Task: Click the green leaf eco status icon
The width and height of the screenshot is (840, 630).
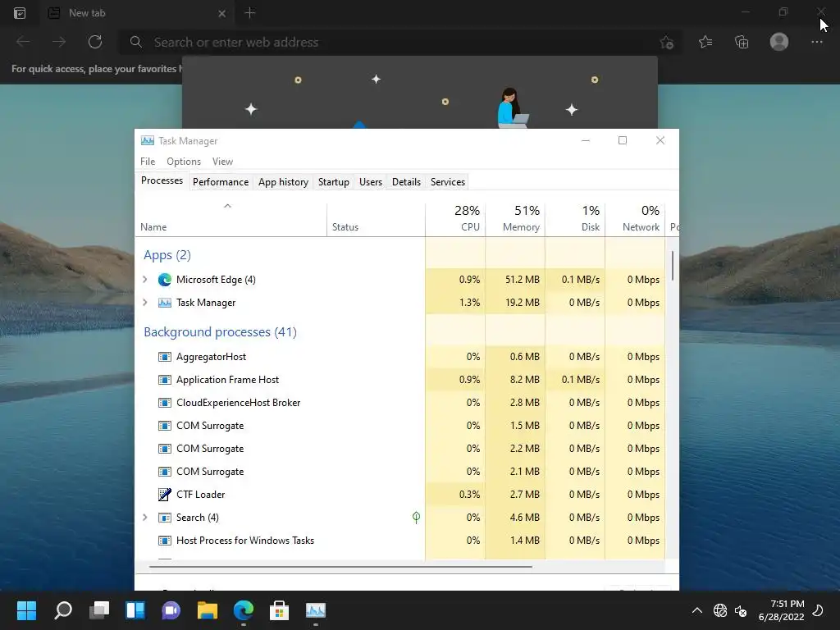Action: [x=416, y=517]
